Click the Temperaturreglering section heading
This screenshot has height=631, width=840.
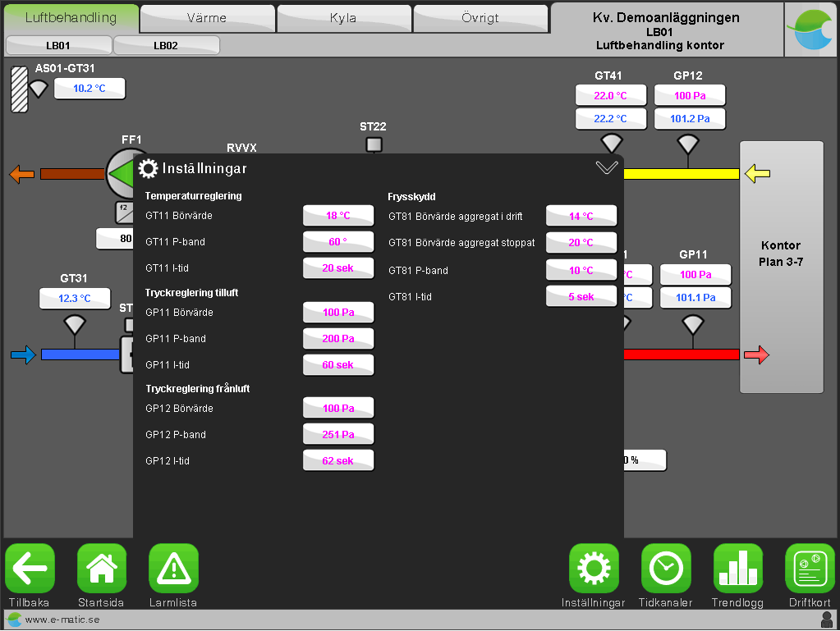(194, 196)
